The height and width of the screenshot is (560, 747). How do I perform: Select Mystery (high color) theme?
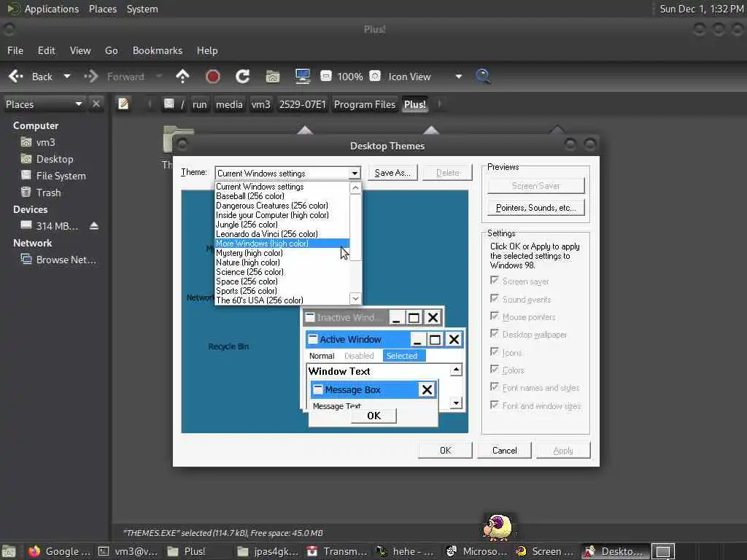tap(282, 253)
